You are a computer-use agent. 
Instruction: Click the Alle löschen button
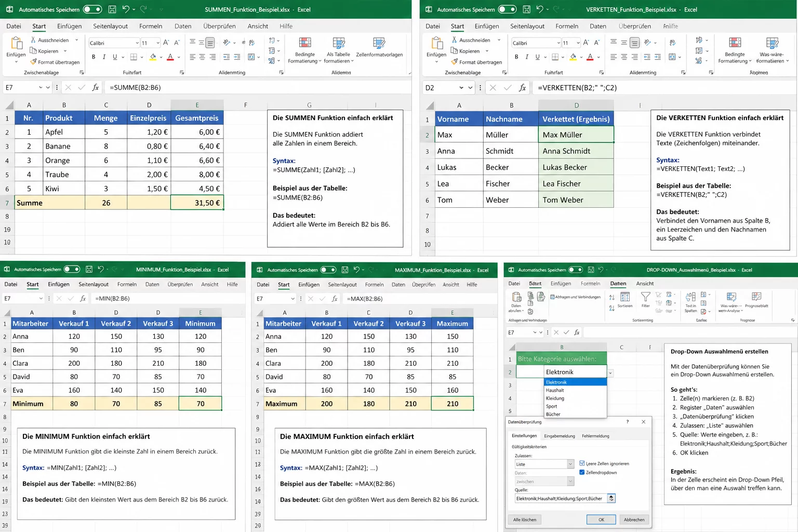(525, 520)
